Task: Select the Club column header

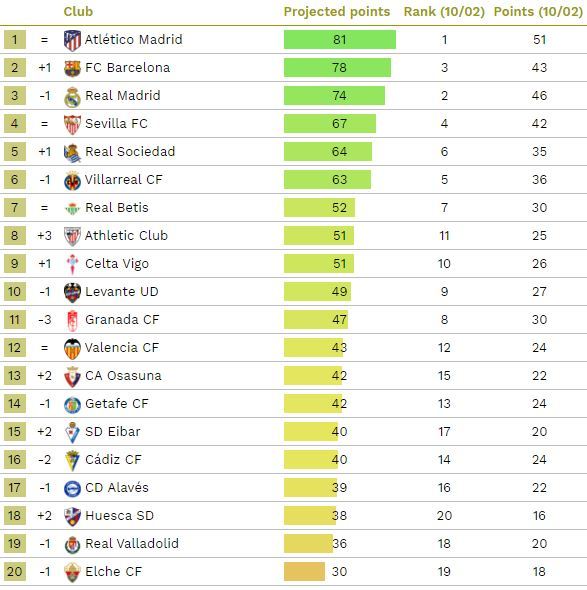Action: tap(78, 12)
